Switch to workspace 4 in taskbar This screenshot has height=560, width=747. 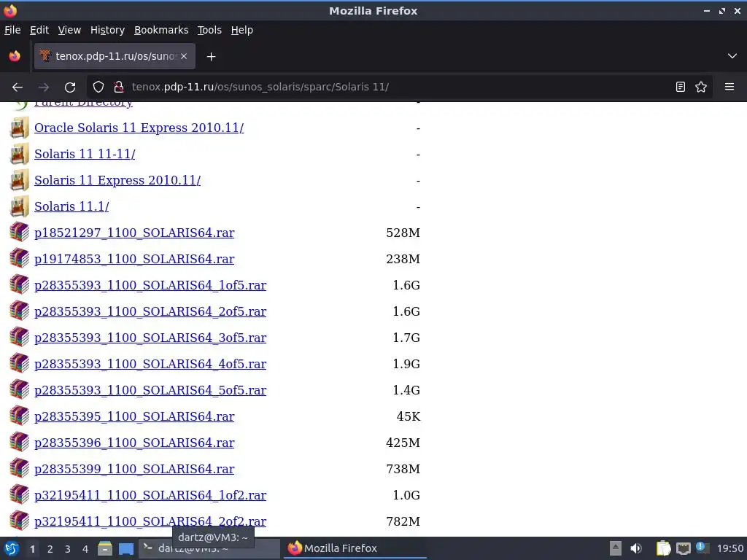[x=85, y=549]
